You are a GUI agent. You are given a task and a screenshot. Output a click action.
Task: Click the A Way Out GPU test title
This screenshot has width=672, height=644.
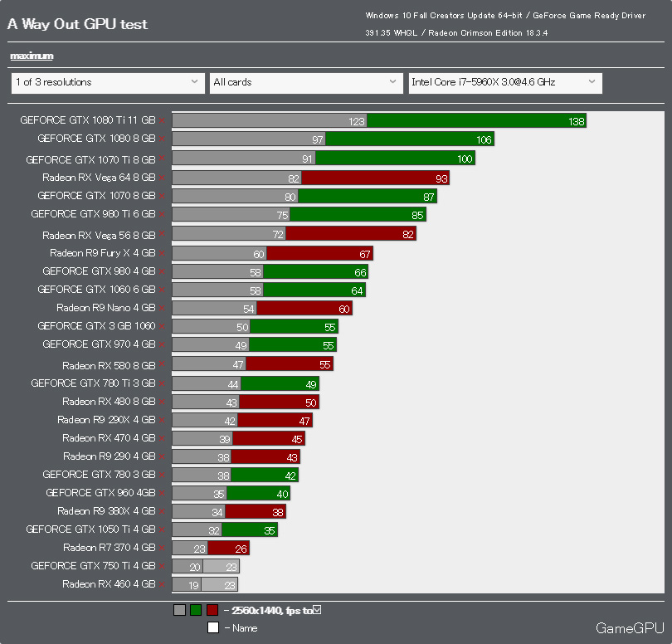[78, 24]
